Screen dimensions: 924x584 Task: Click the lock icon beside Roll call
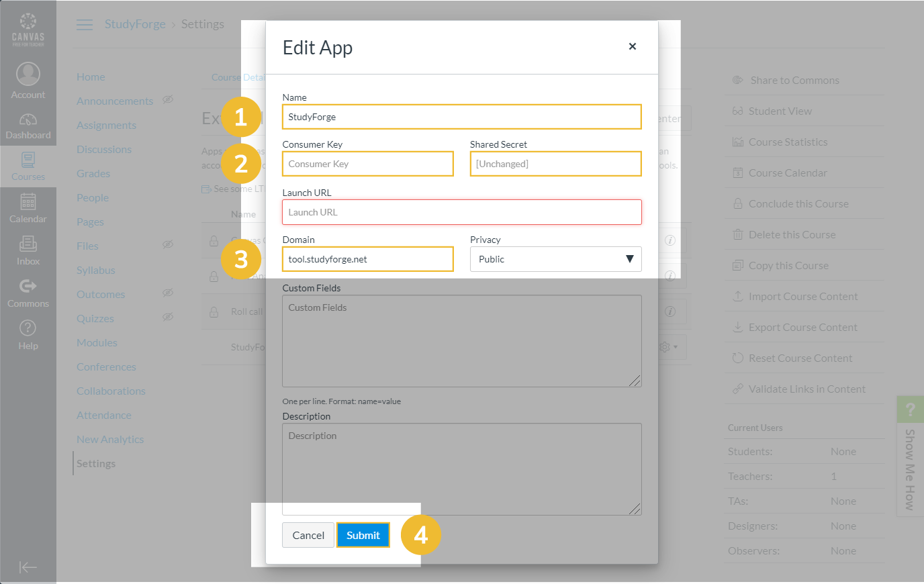point(214,311)
